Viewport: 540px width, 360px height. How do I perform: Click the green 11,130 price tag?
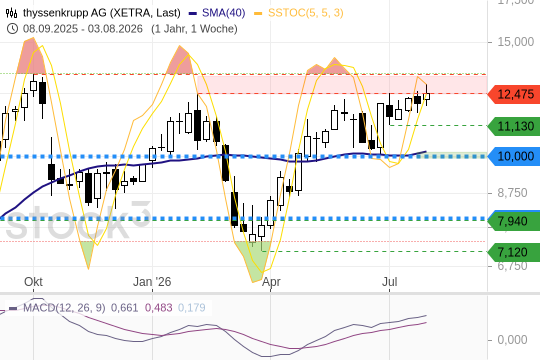(514, 126)
